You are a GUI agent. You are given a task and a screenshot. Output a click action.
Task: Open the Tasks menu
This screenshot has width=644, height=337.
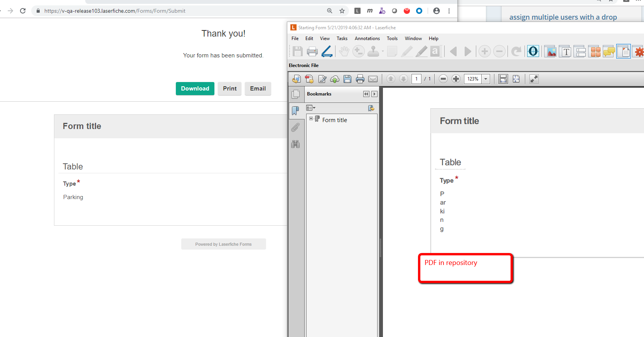342,39
